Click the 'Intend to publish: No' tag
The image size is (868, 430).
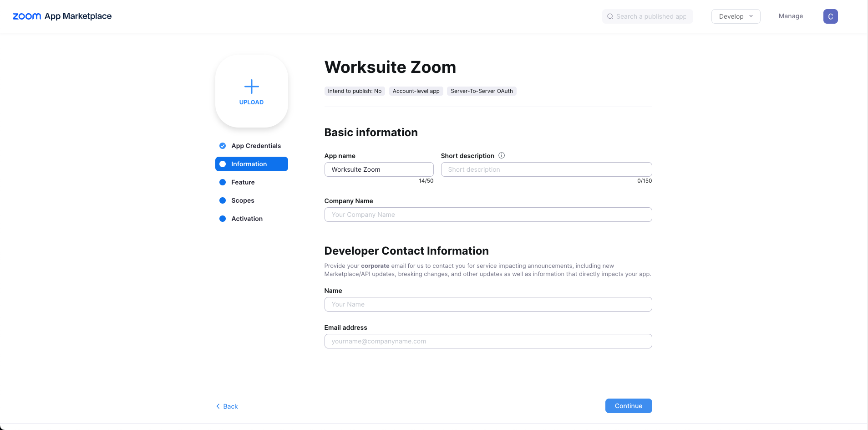click(355, 91)
